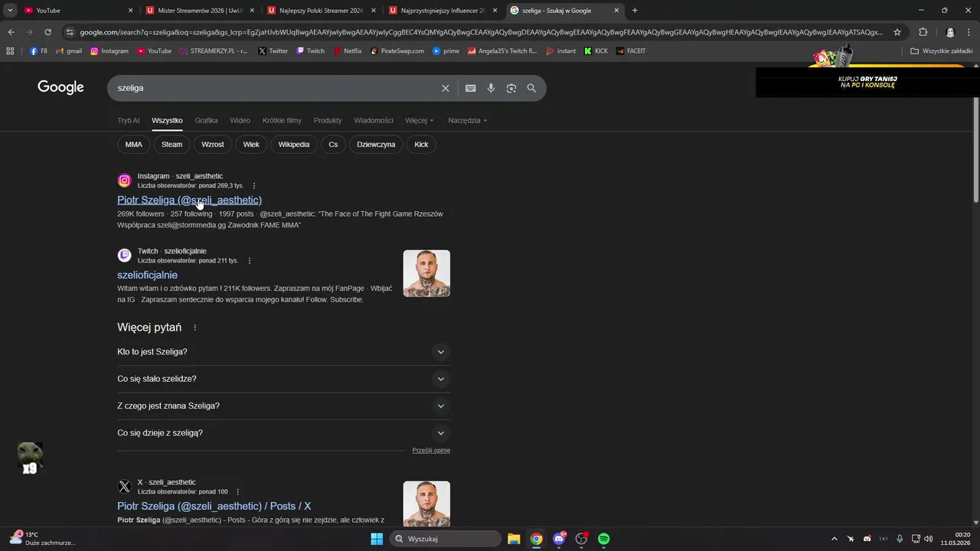Viewport: 980px width, 551px height.
Task: Click the Chrome address bar URL
Action: click(x=481, y=32)
